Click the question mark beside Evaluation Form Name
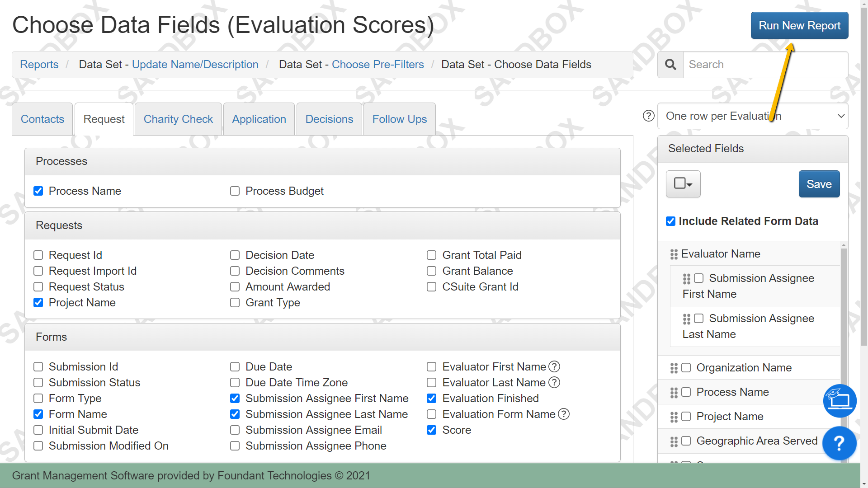 563,414
